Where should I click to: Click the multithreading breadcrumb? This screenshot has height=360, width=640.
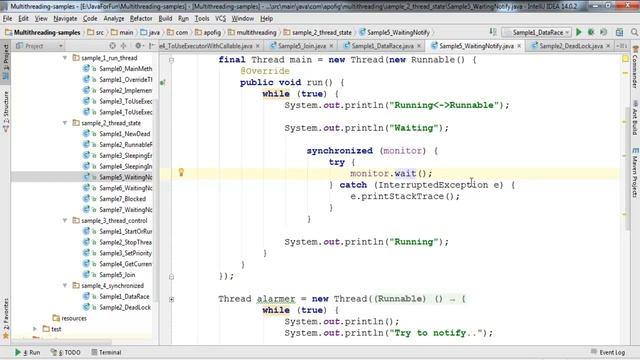coord(252,32)
